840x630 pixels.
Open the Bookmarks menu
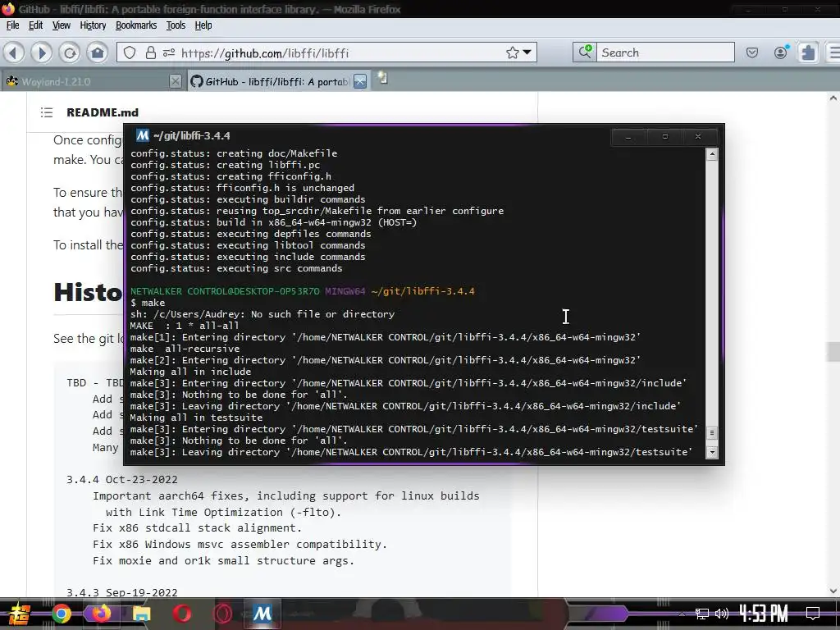coord(136,25)
